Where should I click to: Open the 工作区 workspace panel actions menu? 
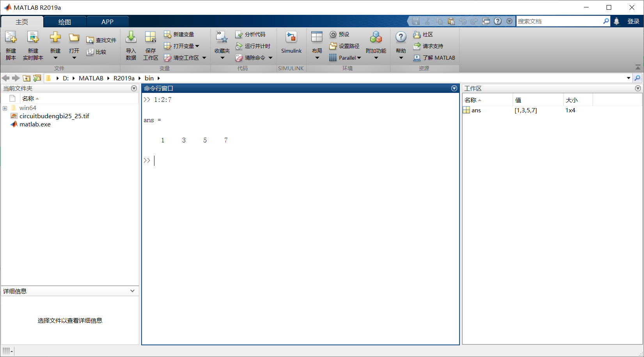pyautogui.click(x=638, y=89)
